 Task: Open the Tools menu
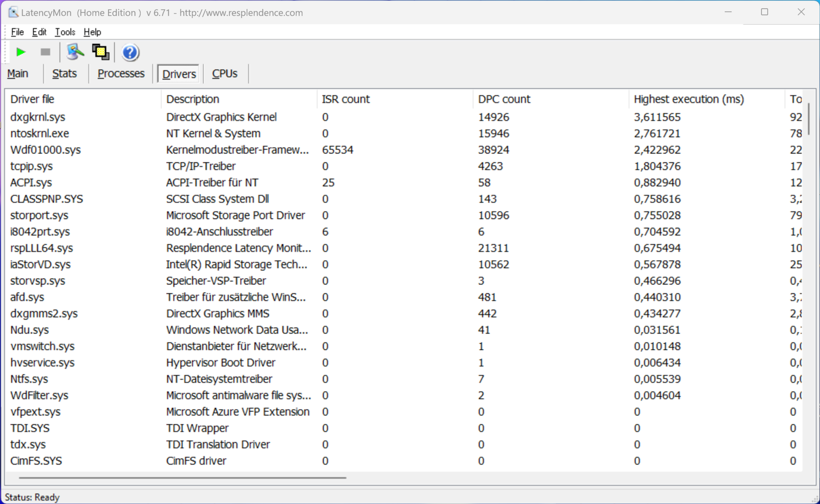point(65,32)
